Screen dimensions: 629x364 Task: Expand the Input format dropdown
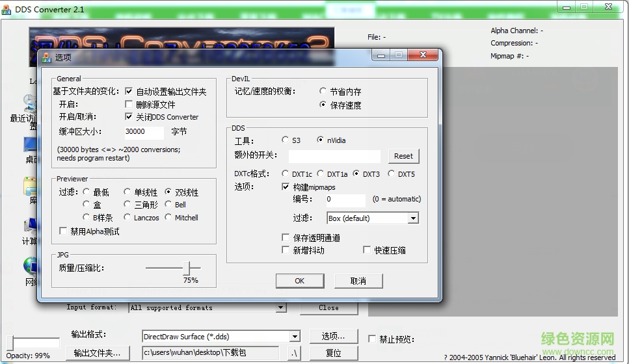[281, 307]
